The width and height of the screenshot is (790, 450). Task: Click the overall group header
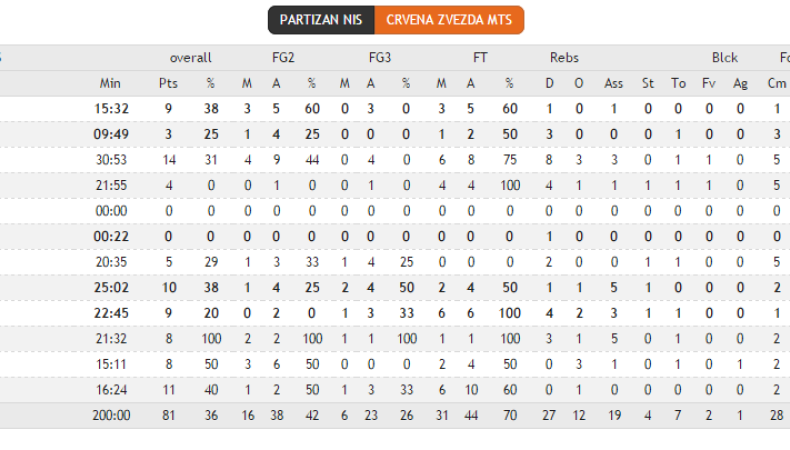pyautogui.click(x=190, y=57)
